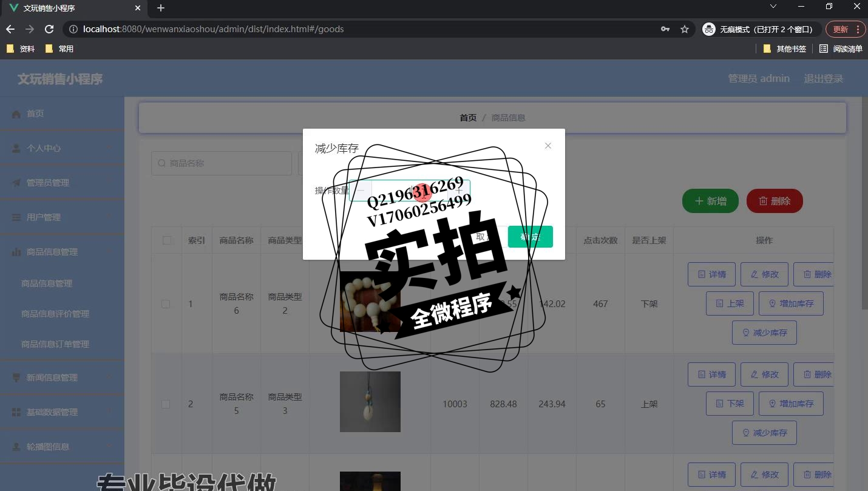
Task: Reload the current page
Action: click(x=50, y=29)
